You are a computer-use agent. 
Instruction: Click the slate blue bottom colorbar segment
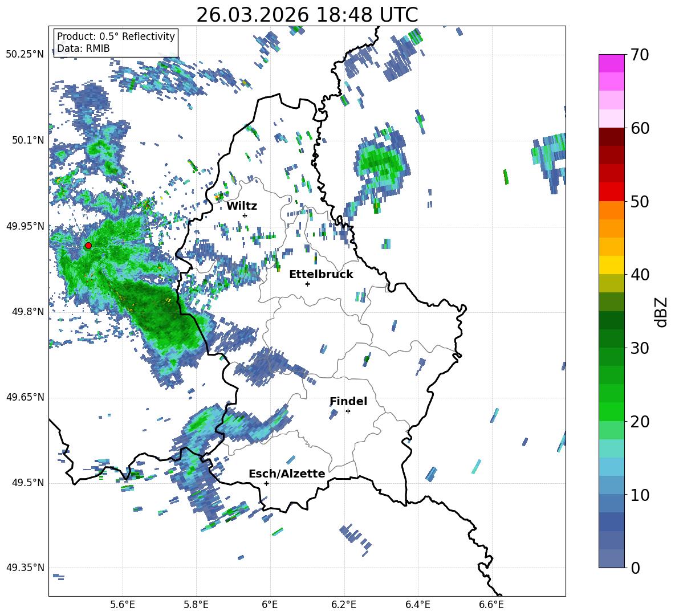pyautogui.click(x=611, y=558)
